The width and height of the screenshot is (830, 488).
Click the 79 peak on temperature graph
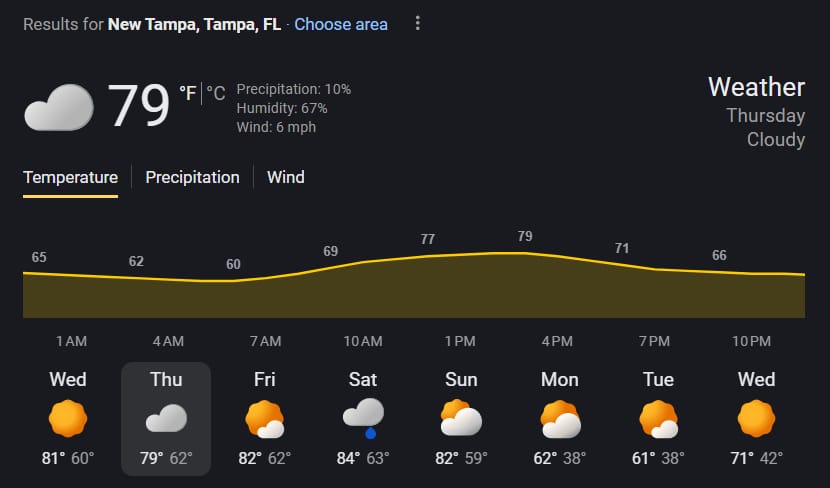tap(525, 237)
